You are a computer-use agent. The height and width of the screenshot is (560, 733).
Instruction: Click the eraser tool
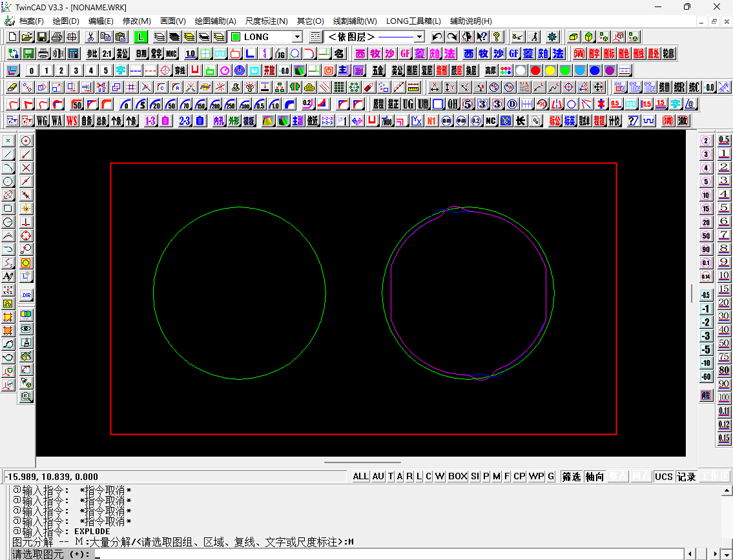pos(13,85)
